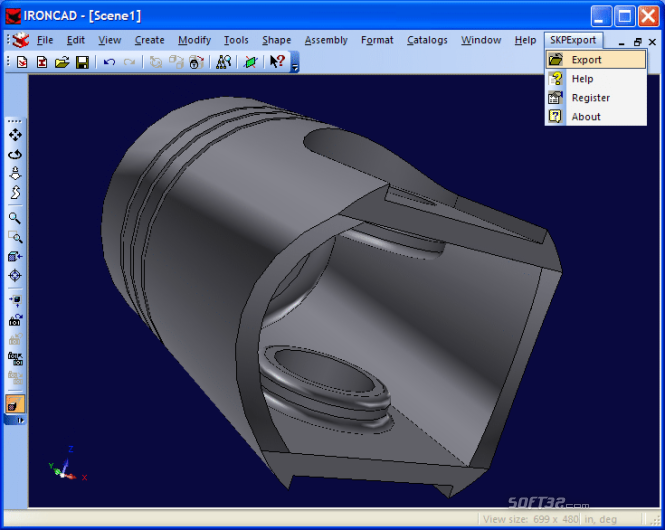665x530 pixels.
Task: Open the Modify menu
Action: pyautogui.click(x=195, y=40)
